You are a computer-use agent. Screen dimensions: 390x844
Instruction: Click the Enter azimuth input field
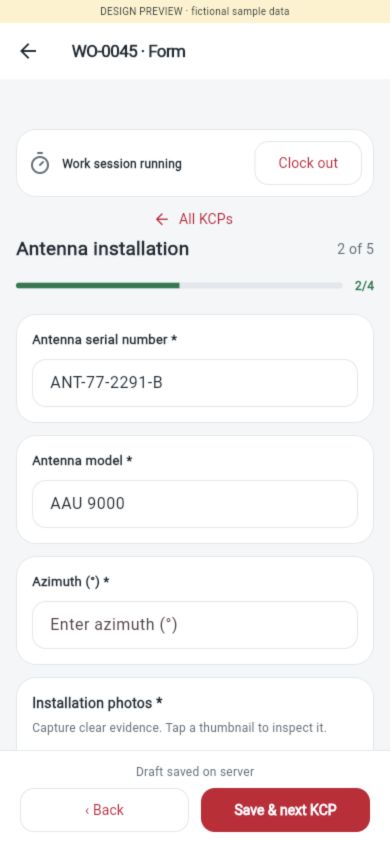pos(195,625)
